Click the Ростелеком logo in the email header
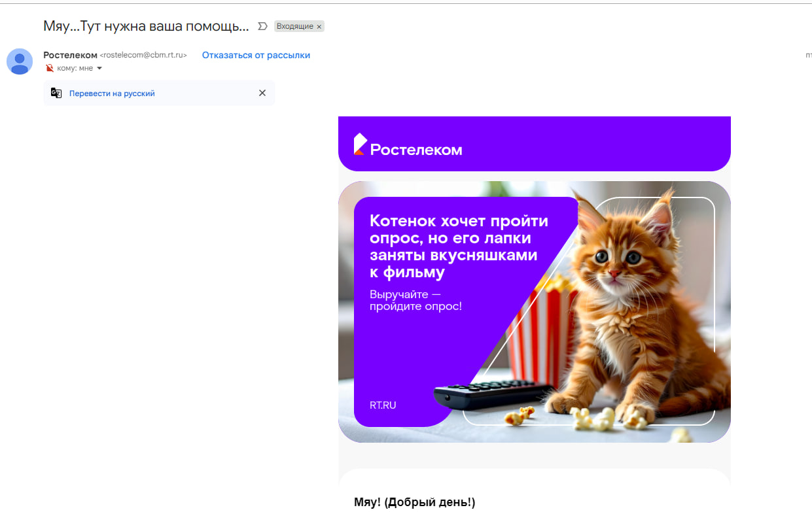Screen dimensions: 812x512 (x=408, y=145)
